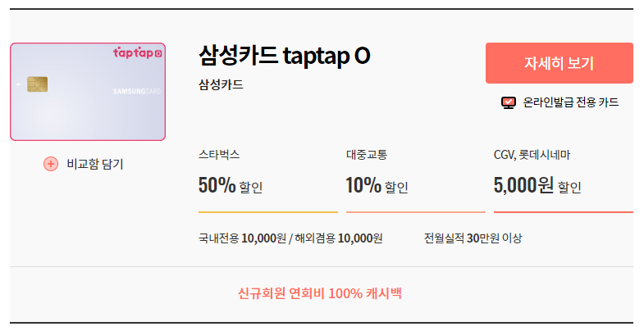Click the online-issue monitor icon

coord(509,102)
